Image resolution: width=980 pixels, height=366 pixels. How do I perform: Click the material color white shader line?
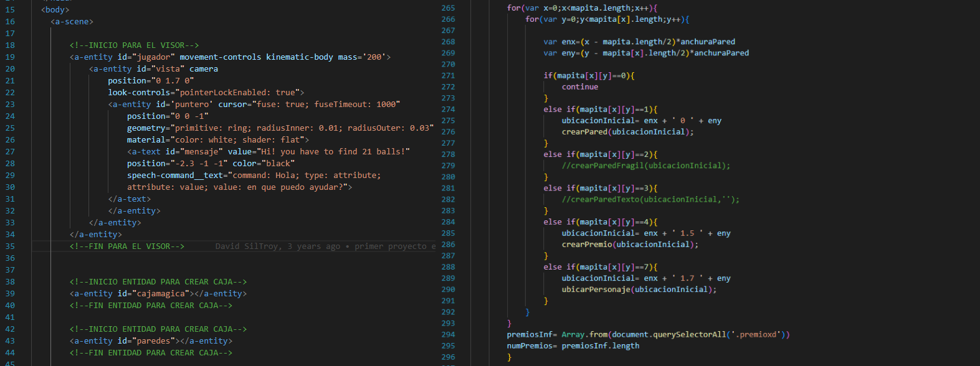click(218, 140)
